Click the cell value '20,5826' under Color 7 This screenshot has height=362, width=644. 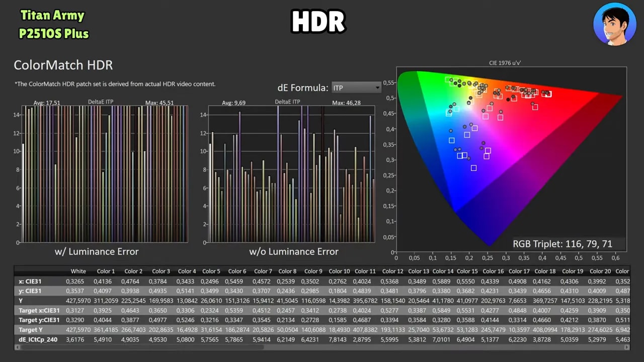pos(264,329)
